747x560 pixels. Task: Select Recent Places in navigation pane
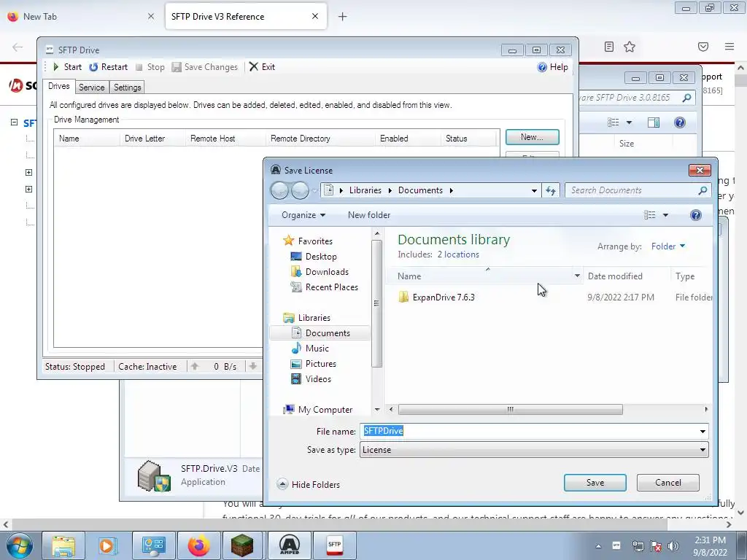click(x=325, y=287)
